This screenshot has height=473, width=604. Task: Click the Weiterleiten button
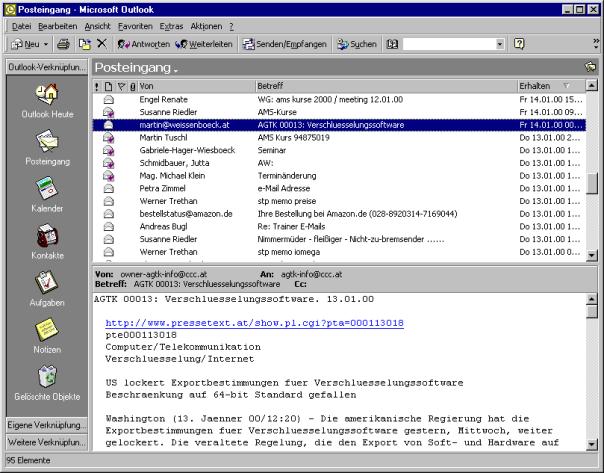tap(204, 44)
